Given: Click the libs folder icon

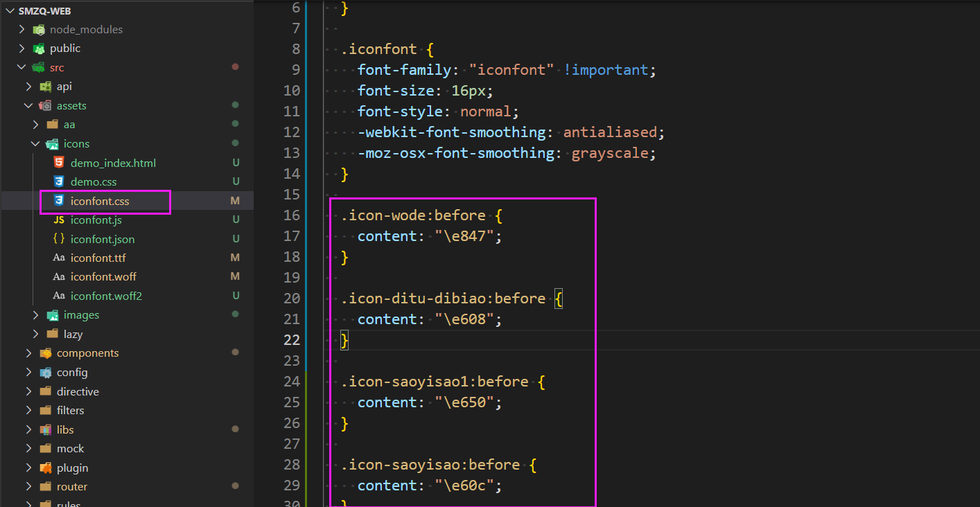Looking at the screenshot, I should pyautogui.click(x=46, y=430).
